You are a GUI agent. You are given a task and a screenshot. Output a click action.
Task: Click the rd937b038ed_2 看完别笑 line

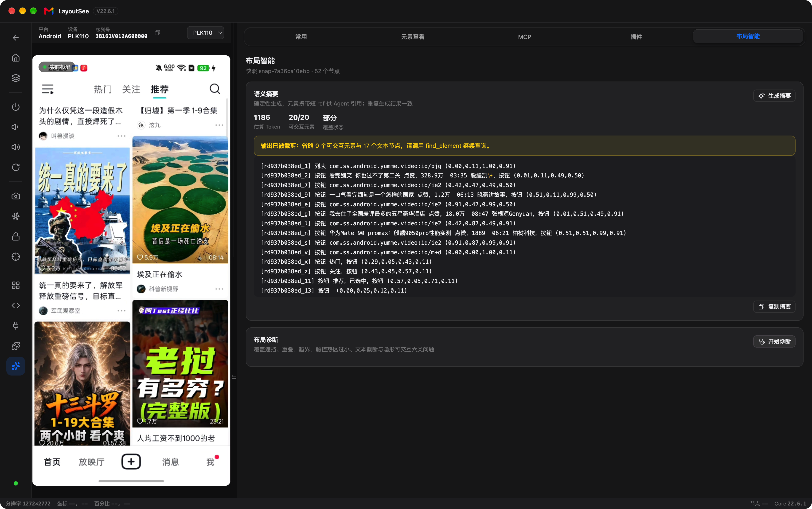(x=422, y=175)
